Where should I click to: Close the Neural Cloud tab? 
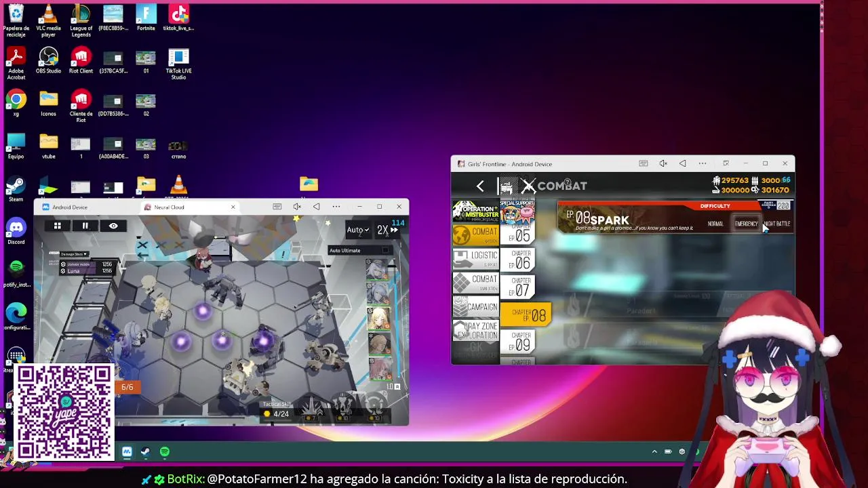tap(233, 207)
